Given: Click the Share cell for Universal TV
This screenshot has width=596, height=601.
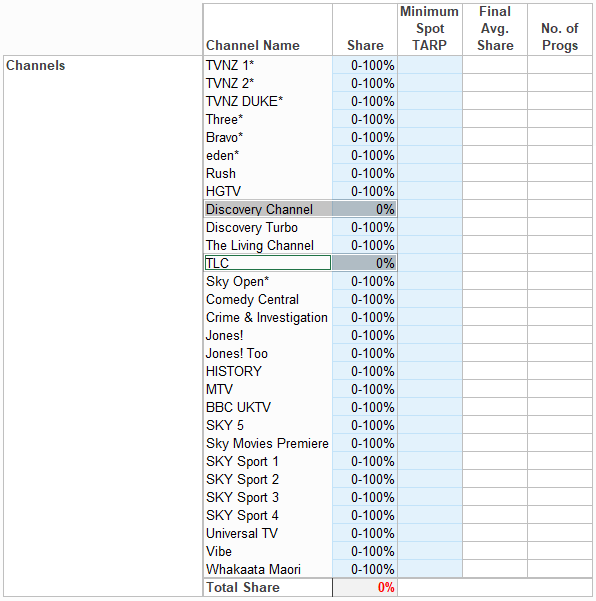Looking at the screenshot, I should point(365,534).
